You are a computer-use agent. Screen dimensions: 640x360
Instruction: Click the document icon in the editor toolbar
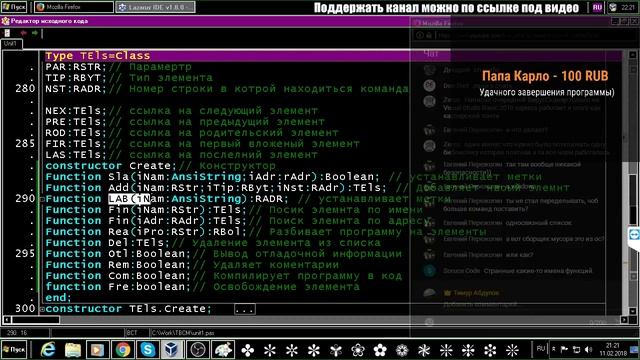pyautogui.click(x=7, y=33)
